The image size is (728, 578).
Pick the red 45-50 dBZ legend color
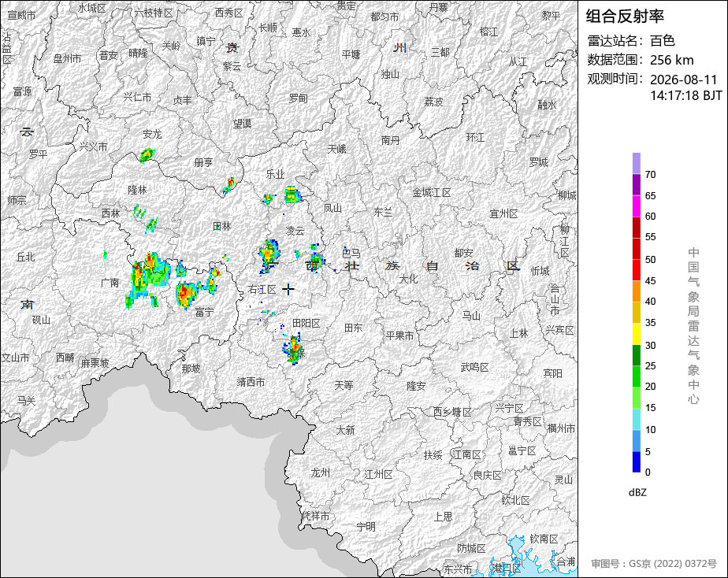click(636, 270)
